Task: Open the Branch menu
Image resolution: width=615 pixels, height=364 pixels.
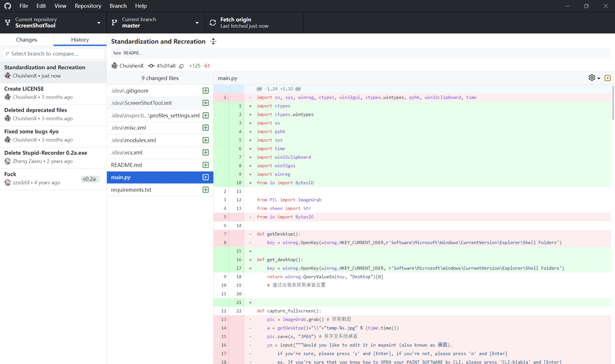Action: 118,6
